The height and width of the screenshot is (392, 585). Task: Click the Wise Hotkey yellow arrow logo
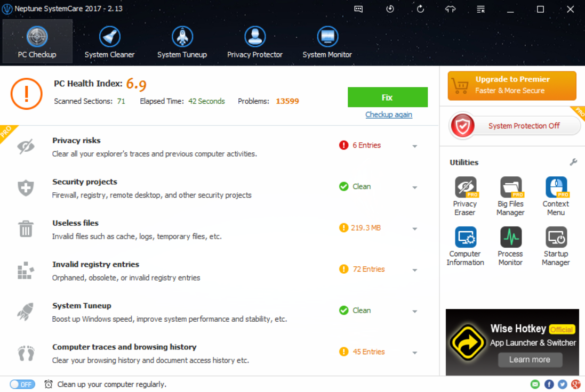click(468, 342)
